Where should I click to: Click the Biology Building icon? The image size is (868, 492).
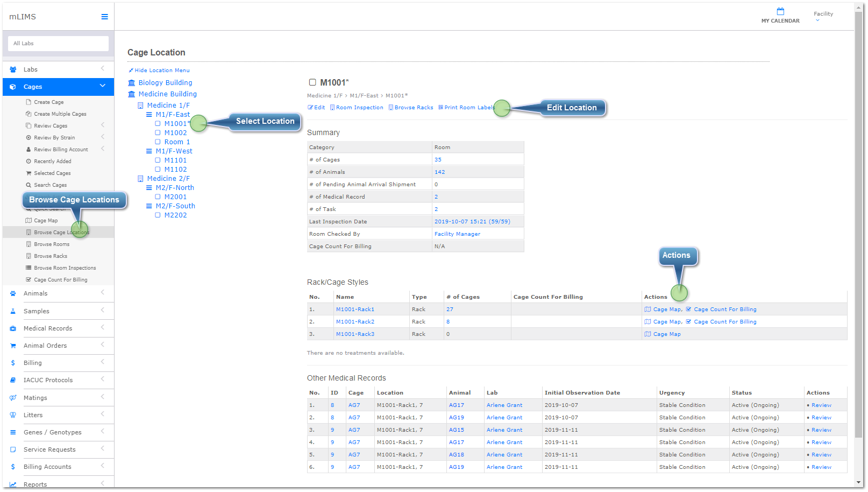pyautogui.click(x=132, y=82)
